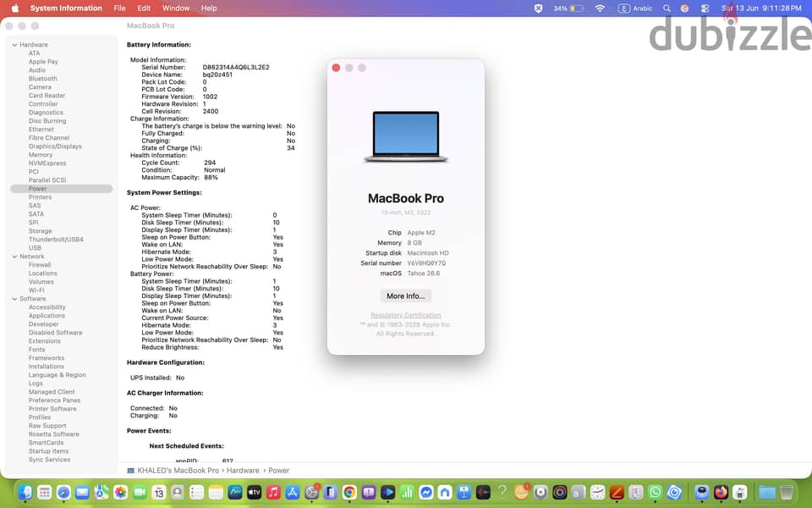Click the More Info... button
This screenshot has height=508, width=812.
click(405, 296)
